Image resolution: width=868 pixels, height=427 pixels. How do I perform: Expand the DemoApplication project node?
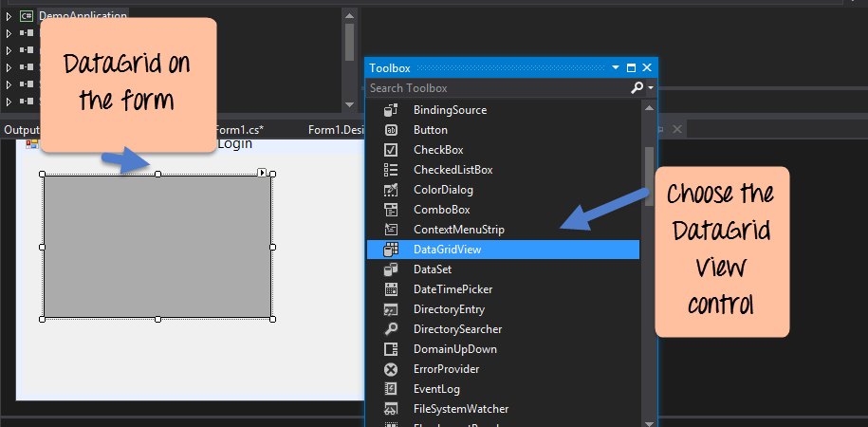click(9, 16)
